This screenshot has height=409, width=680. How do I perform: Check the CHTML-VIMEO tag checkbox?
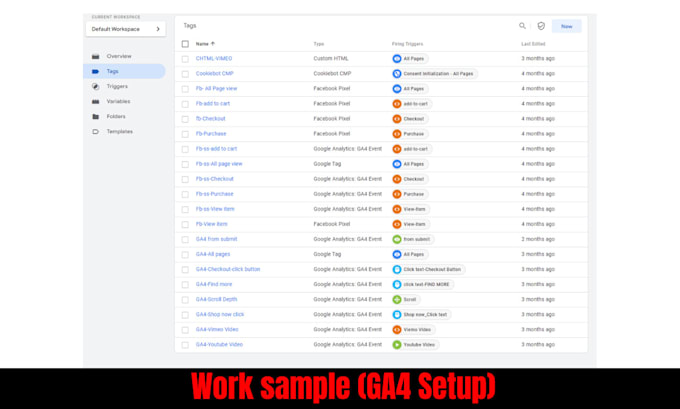(185, 59)
